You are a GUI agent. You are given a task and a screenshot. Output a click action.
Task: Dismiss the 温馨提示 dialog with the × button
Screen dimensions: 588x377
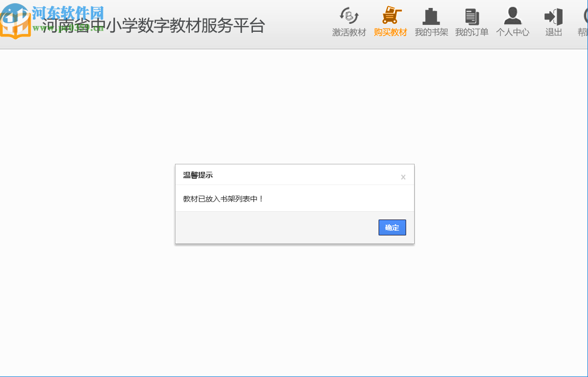(x=403, y=177)
